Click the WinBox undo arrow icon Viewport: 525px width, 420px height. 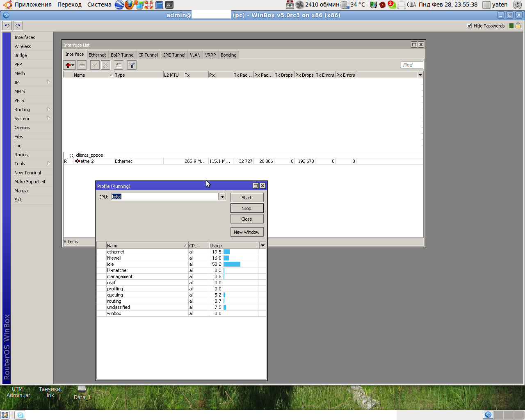7,25
